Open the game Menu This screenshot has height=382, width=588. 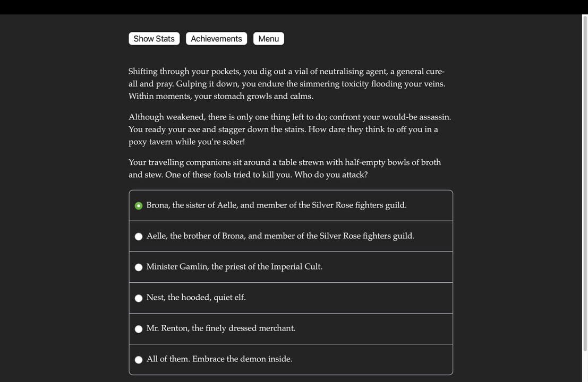coord(268,38)
